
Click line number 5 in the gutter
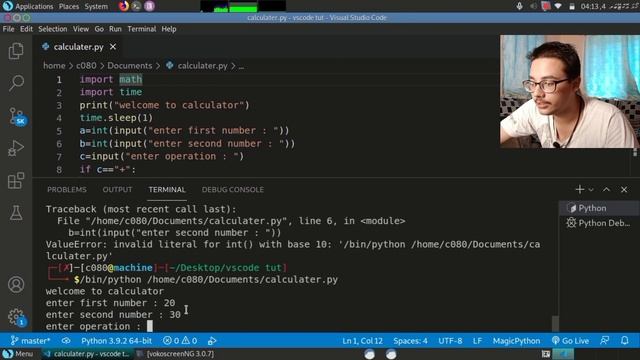59,131
